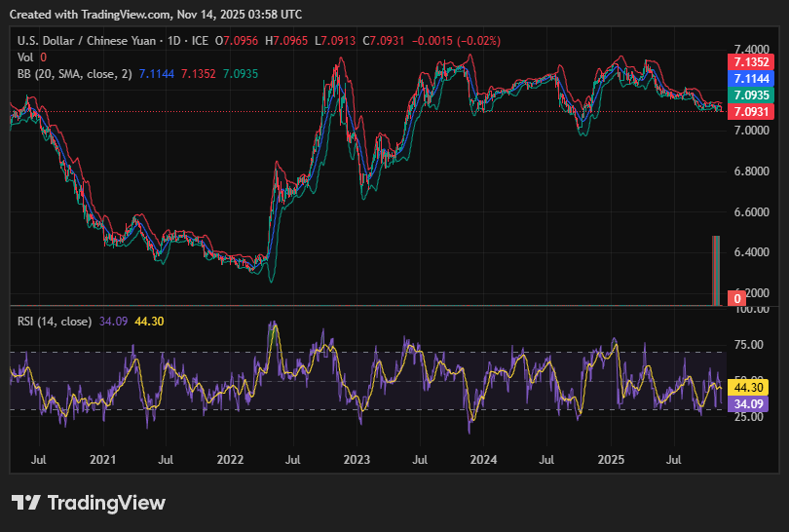Click the tall volume bar at chart right
789x532 pixels.
pyautogui.click(x=716, y=270)
